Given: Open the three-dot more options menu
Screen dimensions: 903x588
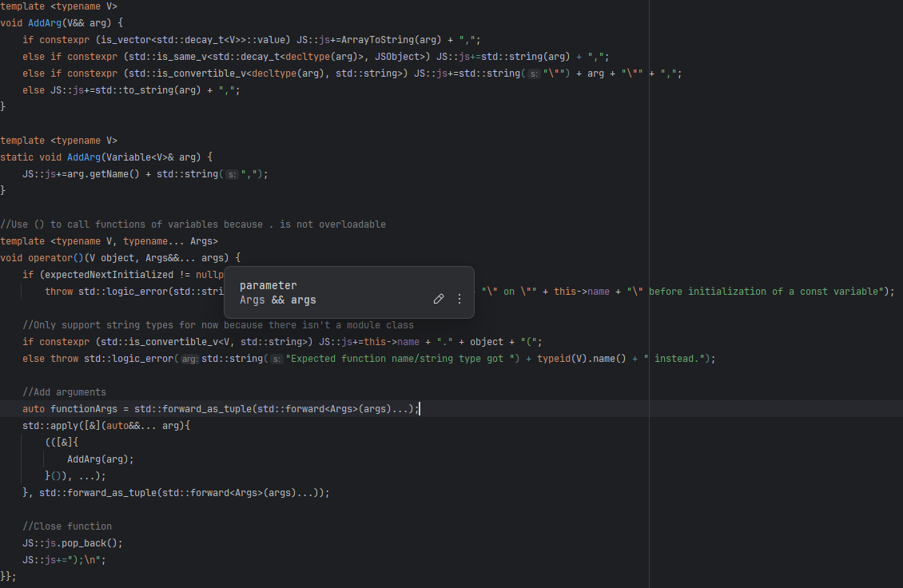Looking at the screenshot, I should pos(459,299).
